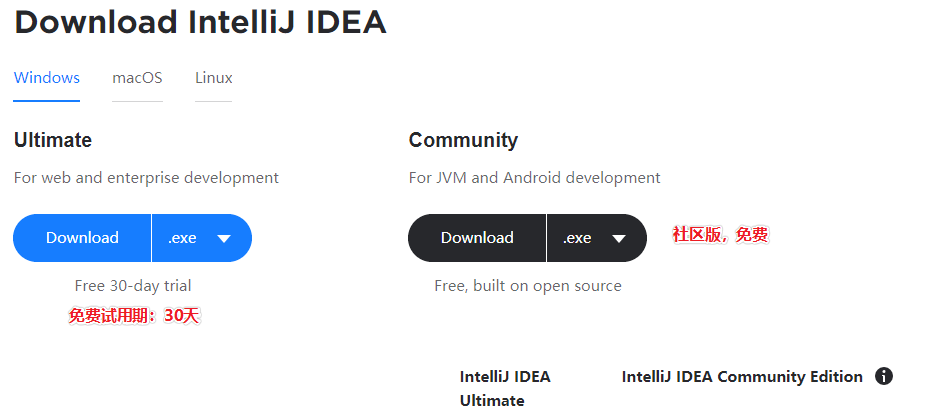Click the Ultimate edition heading
938x417 pixels.
pos(53,140)
